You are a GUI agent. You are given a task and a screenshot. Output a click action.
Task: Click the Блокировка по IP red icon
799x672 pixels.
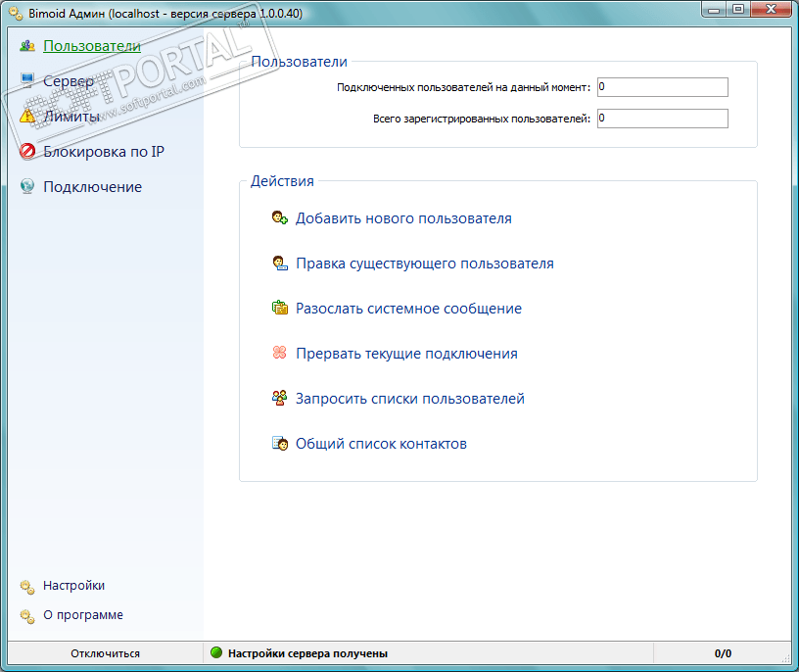pos(27,152)
